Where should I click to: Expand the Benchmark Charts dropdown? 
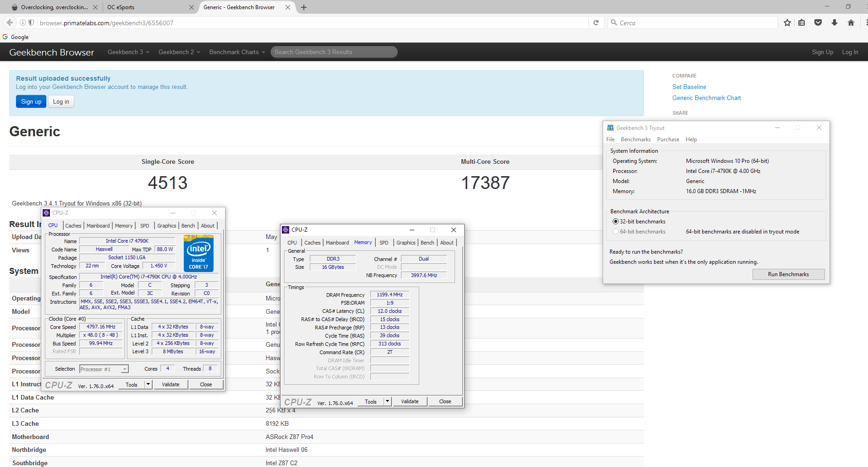237,52
